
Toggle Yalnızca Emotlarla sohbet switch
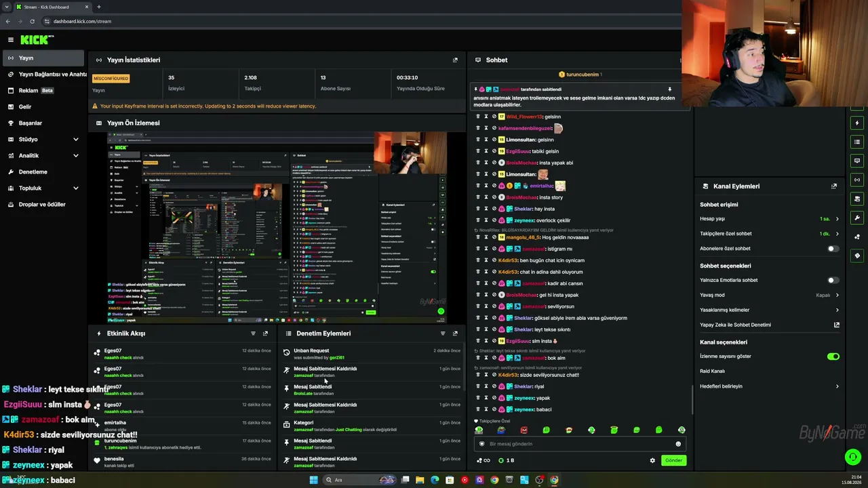click(x=833, y=280)
